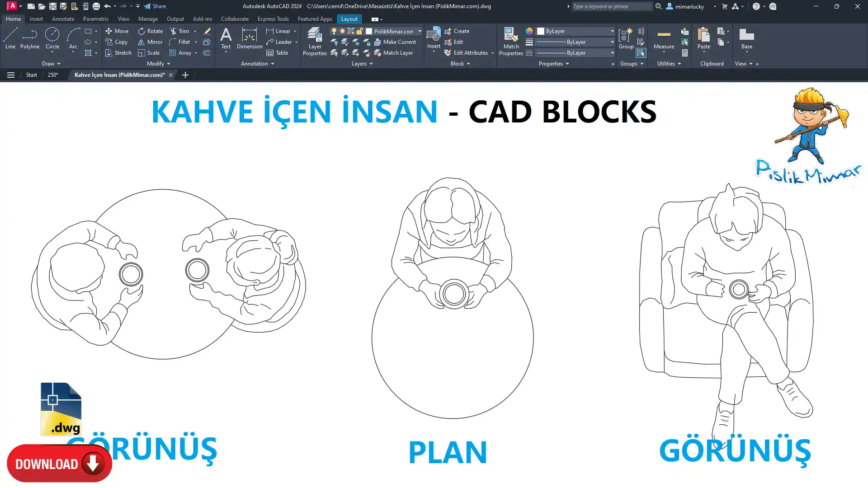Image resolution: width=868 pixels, height=488 pixels.
Task: Click the object color wheel swatch
Action: [x=529, y=31]
